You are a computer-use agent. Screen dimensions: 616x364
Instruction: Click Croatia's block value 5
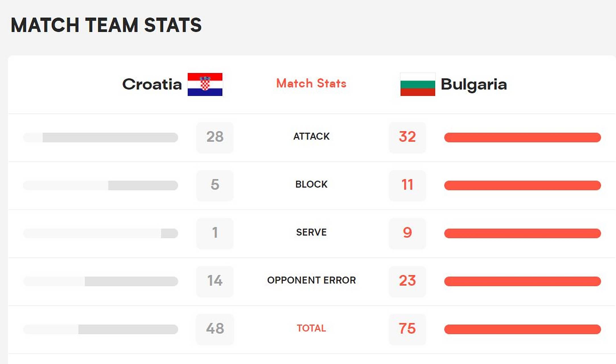pyautogui.click(x=215, y=185)
